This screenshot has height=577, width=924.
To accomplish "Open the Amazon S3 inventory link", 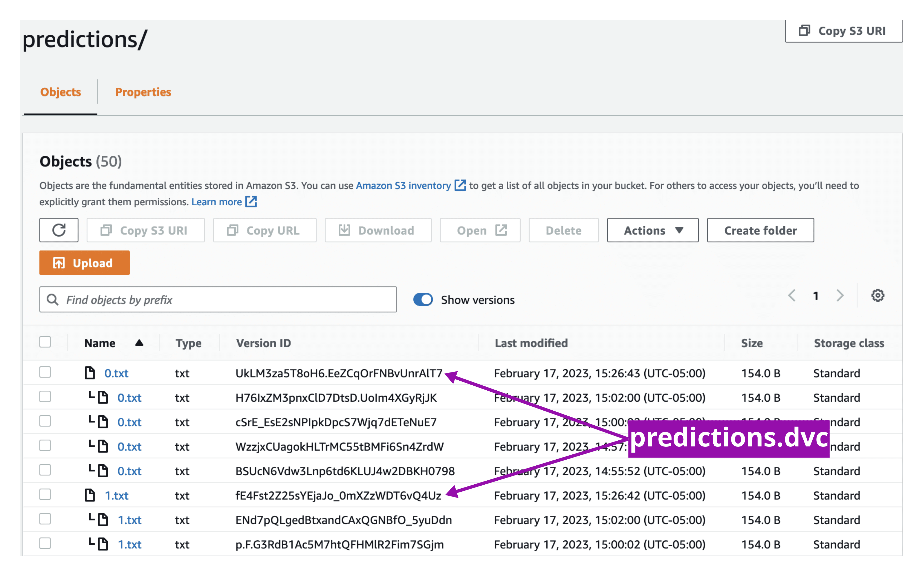I will 403,186.
